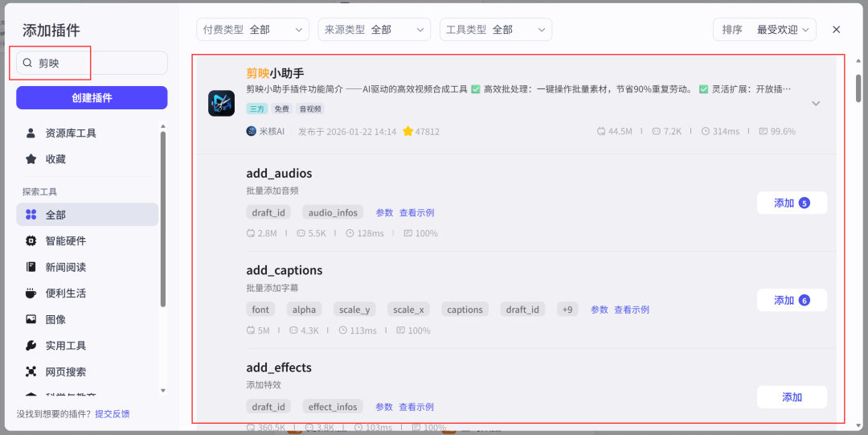Click the 智能硬件 chip icon
This screenshot has width=868, height=435.
(x=31, y=240)
